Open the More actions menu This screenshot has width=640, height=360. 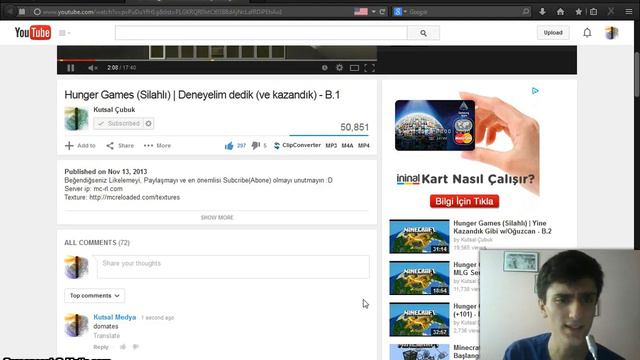[x=157, y=145]
